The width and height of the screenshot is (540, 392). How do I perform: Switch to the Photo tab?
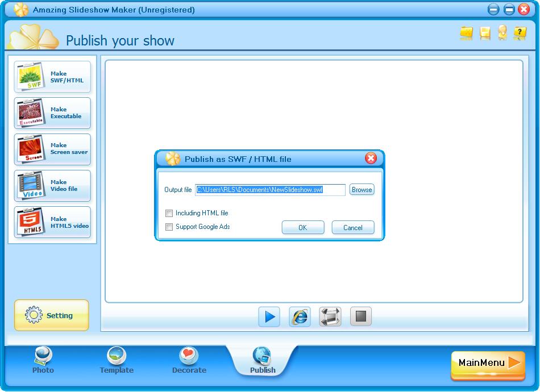point(43,361)
